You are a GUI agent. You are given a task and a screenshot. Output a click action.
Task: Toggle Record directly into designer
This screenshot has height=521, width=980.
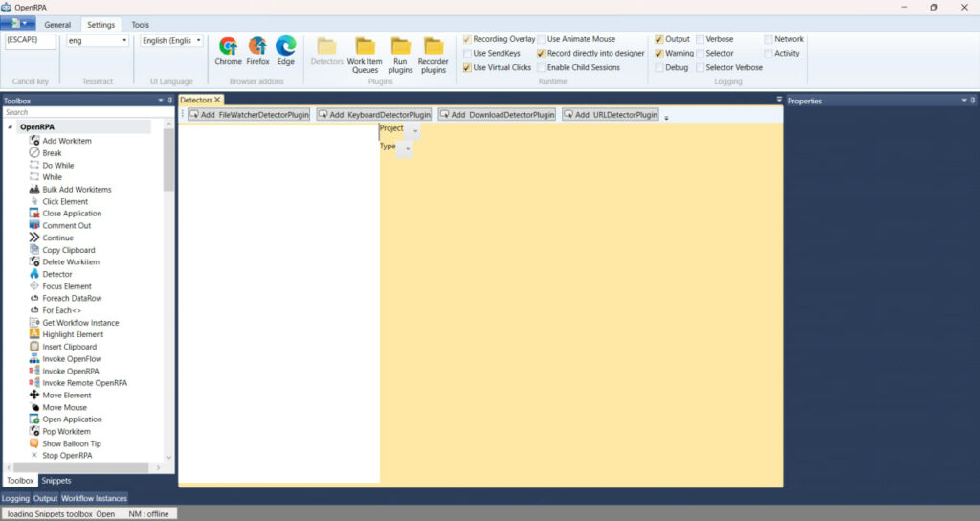click(x=542, y=54)
